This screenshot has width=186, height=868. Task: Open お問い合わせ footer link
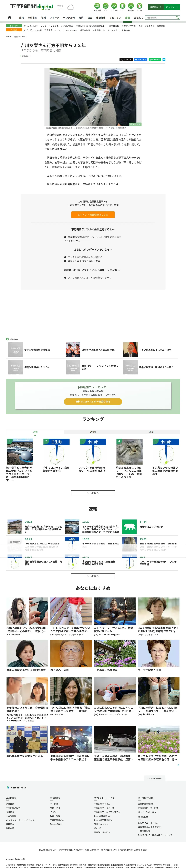(x=92, y=850)
